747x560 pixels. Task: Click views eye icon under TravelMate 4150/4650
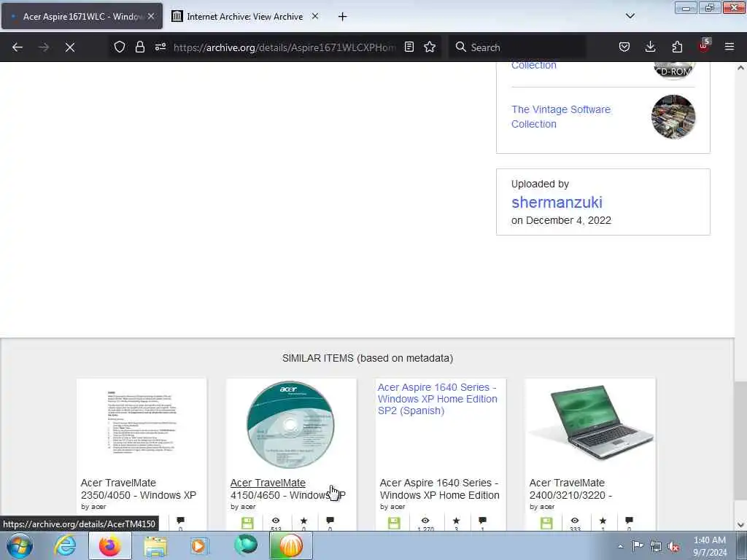coord(276,521)
